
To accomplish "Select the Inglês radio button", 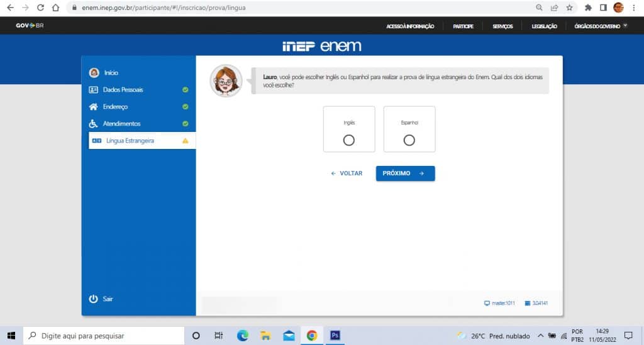I will click(348, 140).
